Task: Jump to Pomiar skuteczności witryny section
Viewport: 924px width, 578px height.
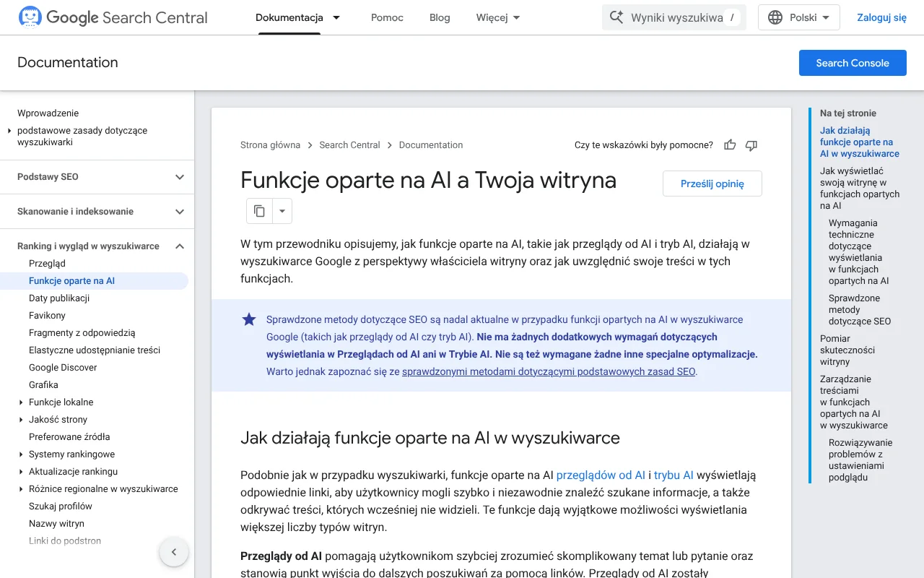Action: pyautogui.click(x=847, y=350)
